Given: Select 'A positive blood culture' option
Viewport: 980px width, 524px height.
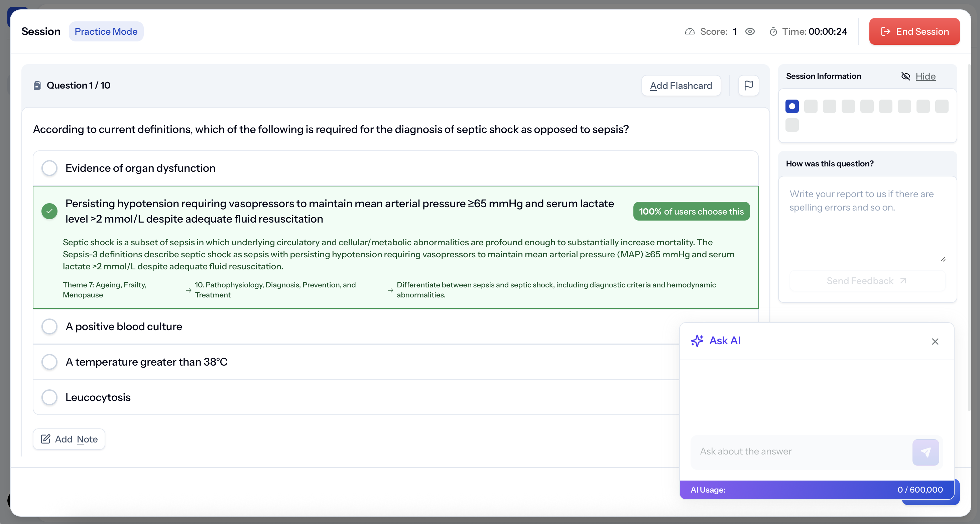Looking at the screenshot, I should tap(49, 326).
